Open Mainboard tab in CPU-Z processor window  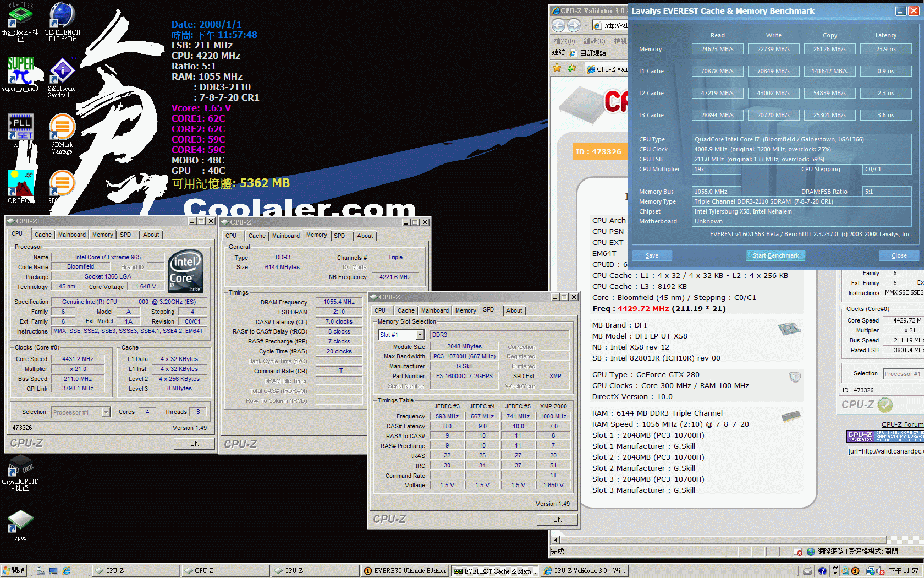pos(72,235)
